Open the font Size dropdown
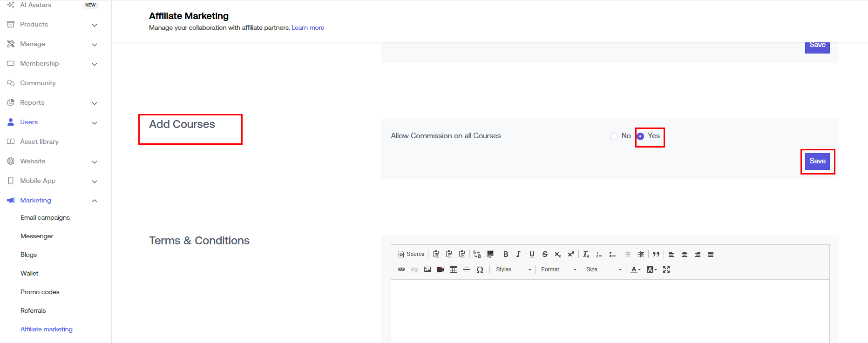868x343 pixels. (604, 269)
